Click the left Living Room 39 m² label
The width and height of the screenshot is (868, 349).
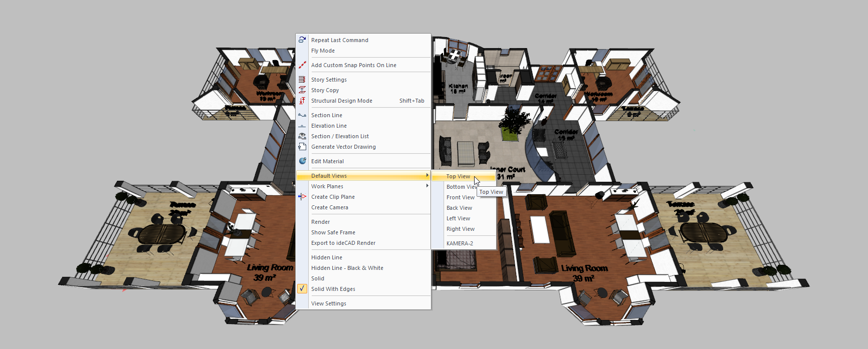click(x=270, y=272)
